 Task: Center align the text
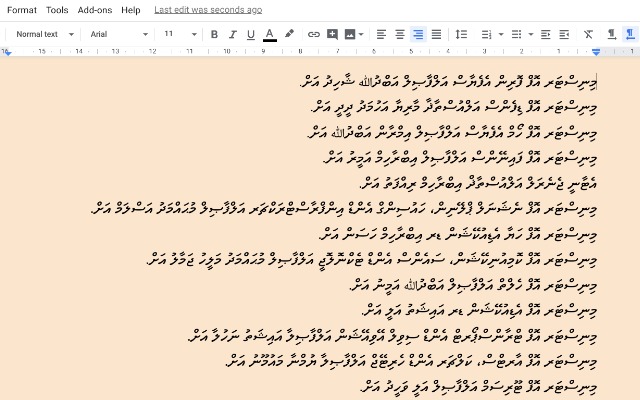point(400,34)
